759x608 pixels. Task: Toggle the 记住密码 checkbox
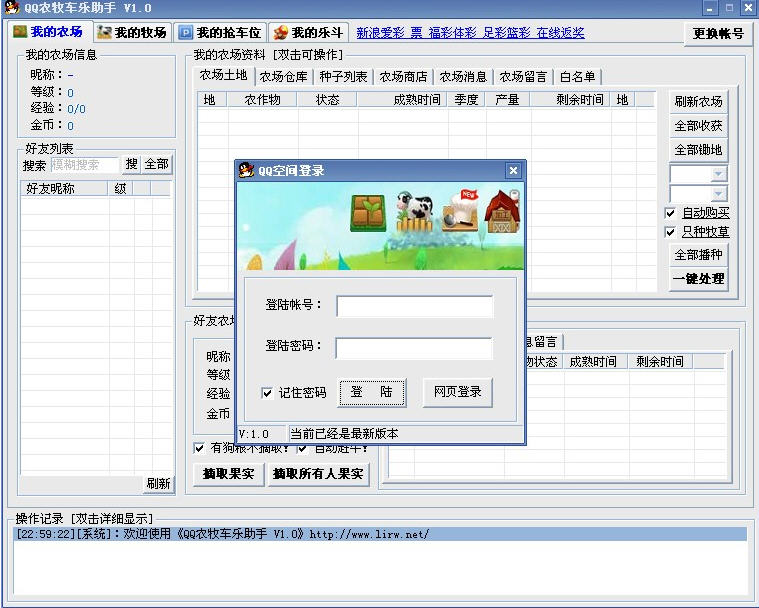pos(267,393)
